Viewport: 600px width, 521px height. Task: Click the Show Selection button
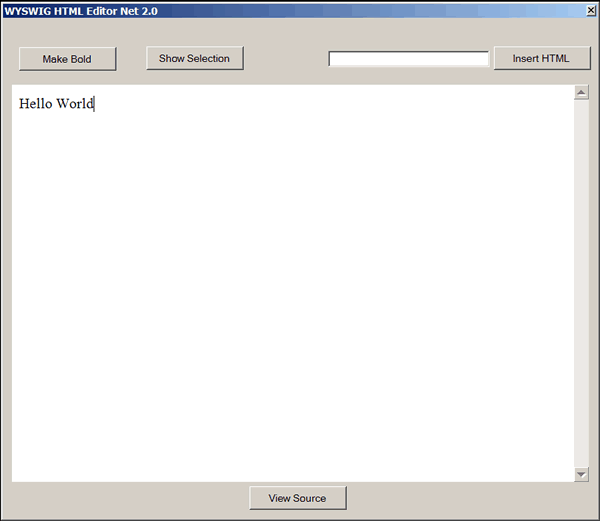pyautogui.click(x=195, y=58)
